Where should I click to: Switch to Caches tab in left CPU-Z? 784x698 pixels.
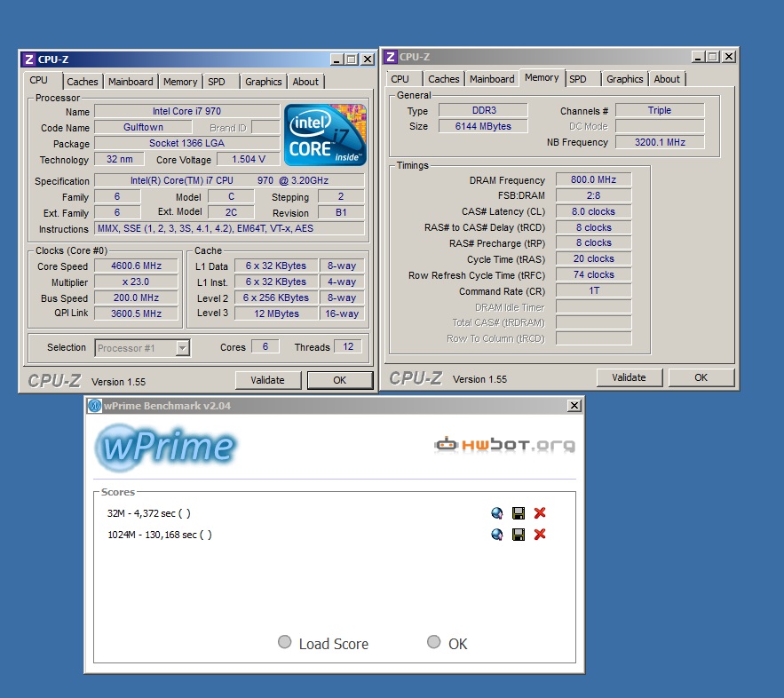(x=83, y=82)
